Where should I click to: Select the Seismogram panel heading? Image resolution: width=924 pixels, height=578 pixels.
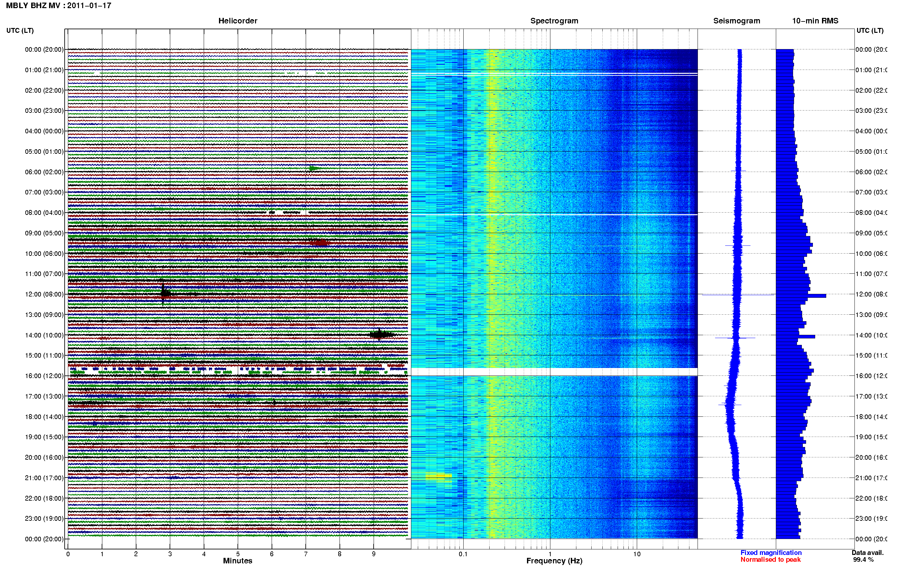pos(737,21)
